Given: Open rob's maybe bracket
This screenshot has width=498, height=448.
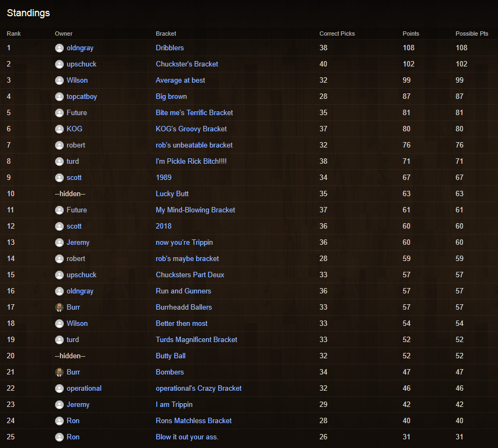Looking at the screenshot, I should click(187, 258).
